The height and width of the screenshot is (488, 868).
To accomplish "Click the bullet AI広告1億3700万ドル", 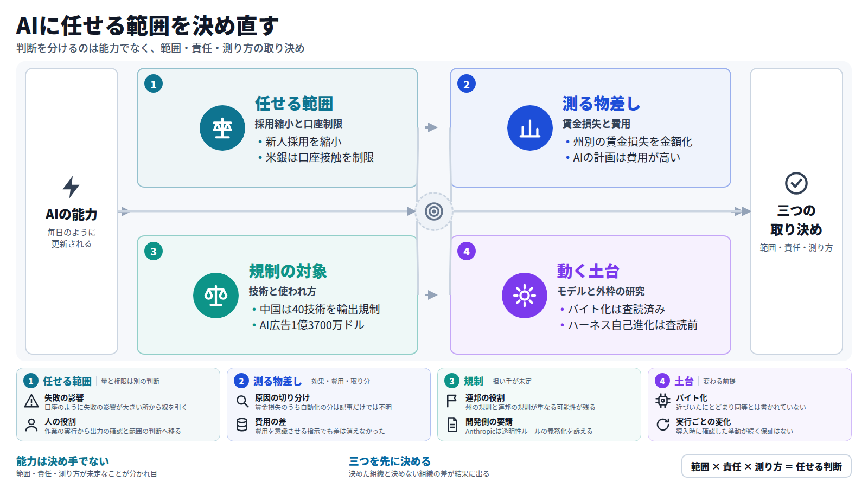I will tap(312, 325).
